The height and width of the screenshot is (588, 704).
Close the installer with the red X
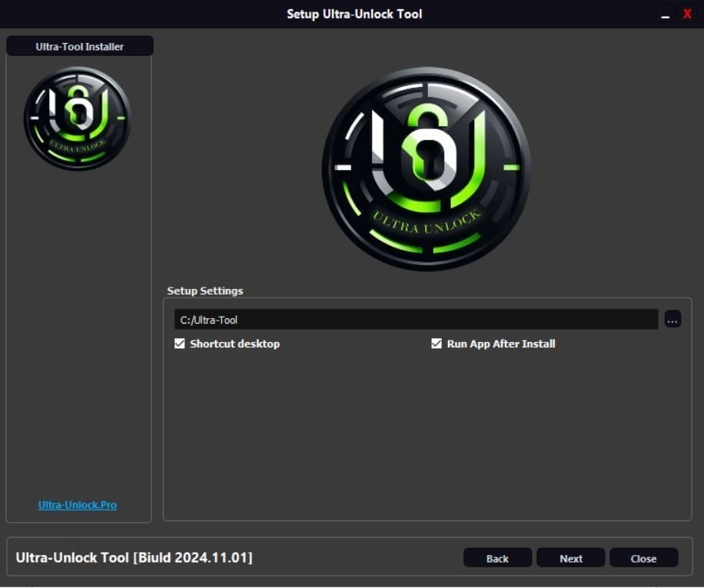[x=687, y=14]
